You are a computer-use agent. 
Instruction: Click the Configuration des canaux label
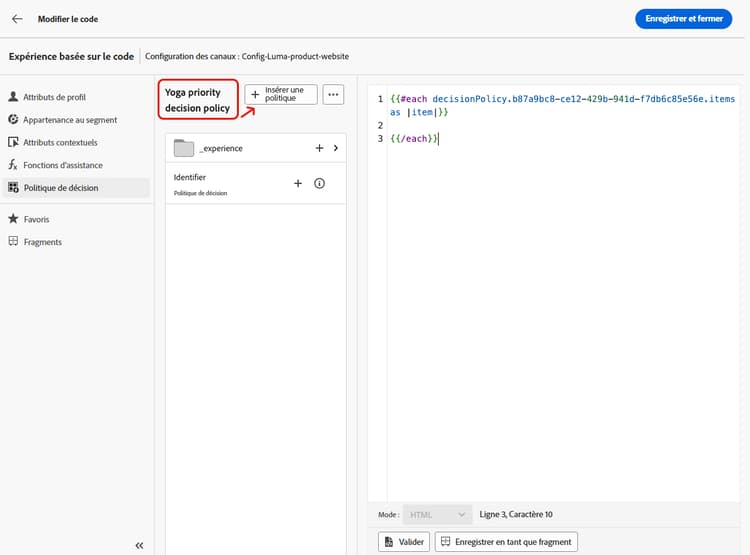(x=247, y=56)
